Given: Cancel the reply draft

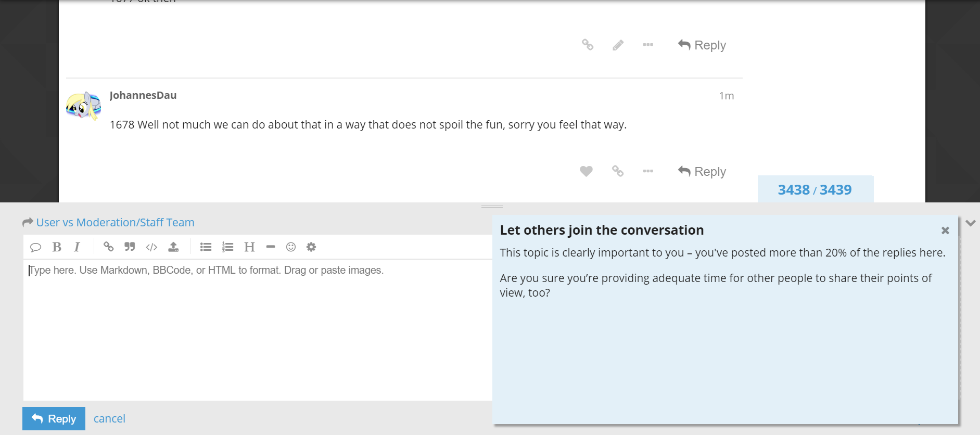Looking at the screenshot, I should coord(109,419).
